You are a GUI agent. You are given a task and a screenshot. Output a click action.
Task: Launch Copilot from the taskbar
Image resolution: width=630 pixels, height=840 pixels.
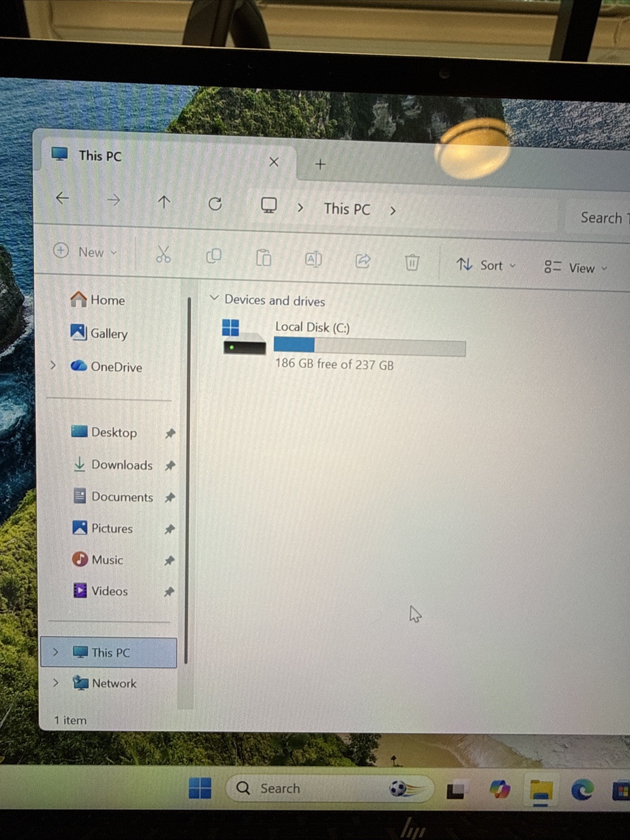[x=499, y=789]
